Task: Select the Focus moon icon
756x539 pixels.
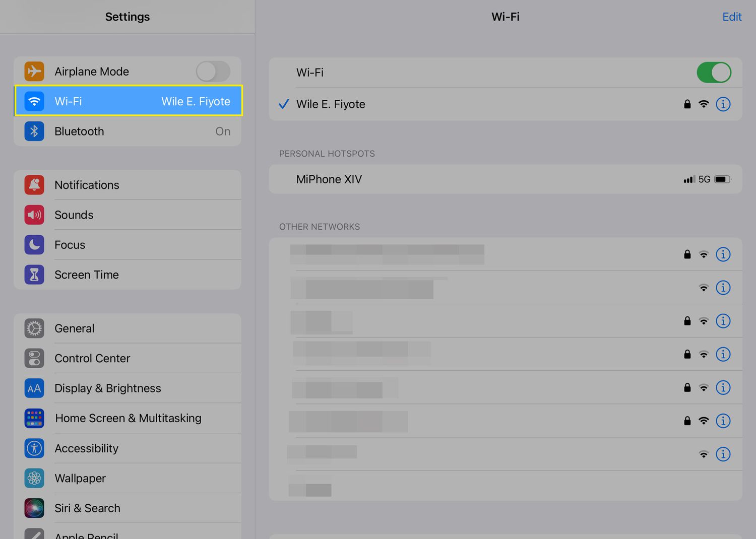Action: pos(34,245)
